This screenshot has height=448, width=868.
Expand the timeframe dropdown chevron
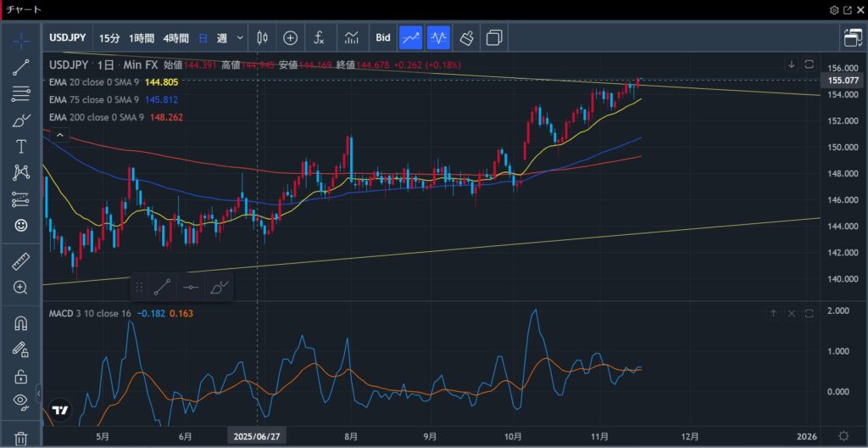pyautogui.click(x=241, y=38)
